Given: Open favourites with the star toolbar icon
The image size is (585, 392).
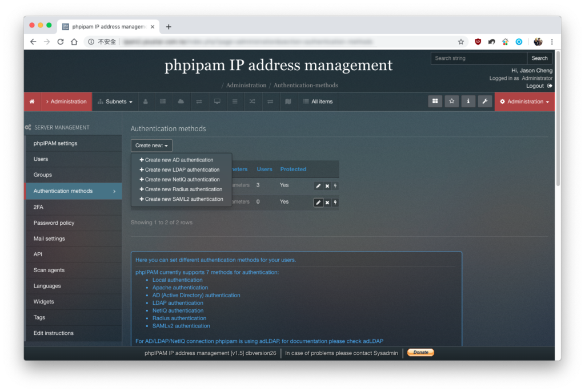Looking at the screenshot, I should coord(451,101).
